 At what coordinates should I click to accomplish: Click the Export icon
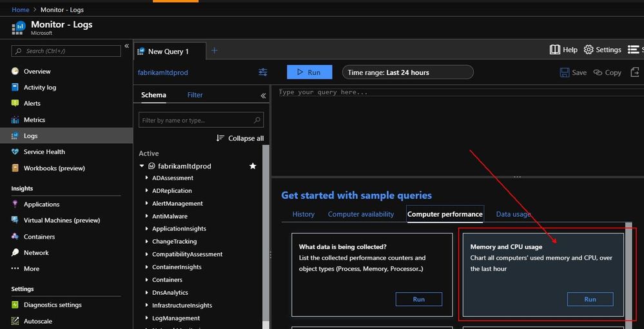(x=635, y=72)
